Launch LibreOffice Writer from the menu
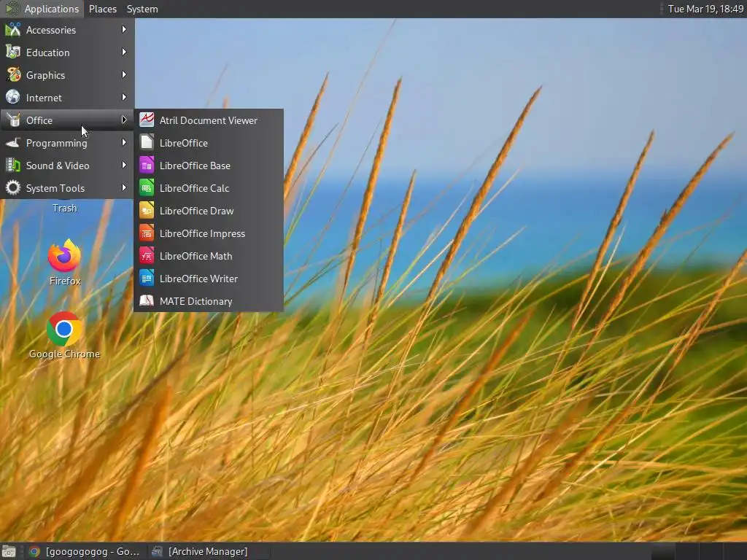This screenshot has width=747, height=560. coord(209,279)
